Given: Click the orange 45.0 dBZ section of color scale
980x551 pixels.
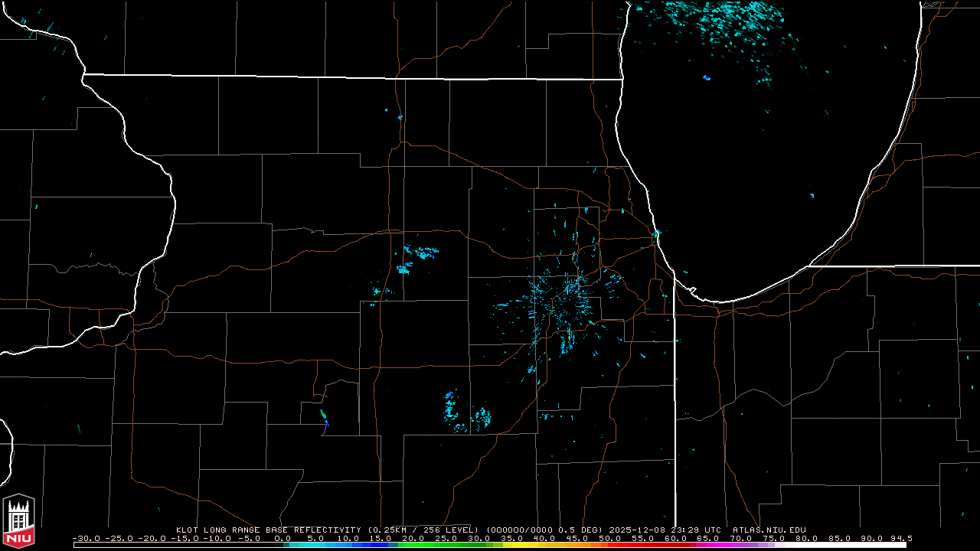Looking at the screenshot, I should click(569, 544).
